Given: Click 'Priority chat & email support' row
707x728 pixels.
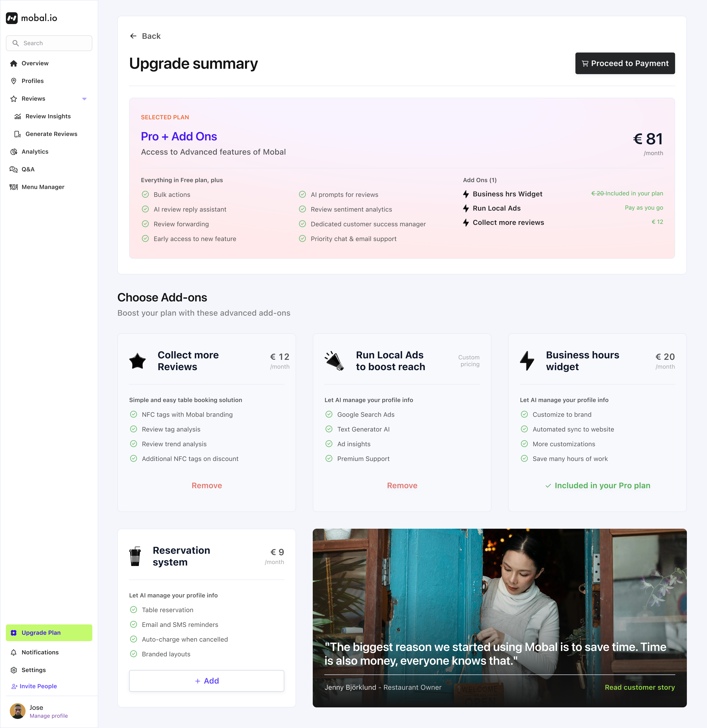Looking at the screenshot, I should 348,239.
